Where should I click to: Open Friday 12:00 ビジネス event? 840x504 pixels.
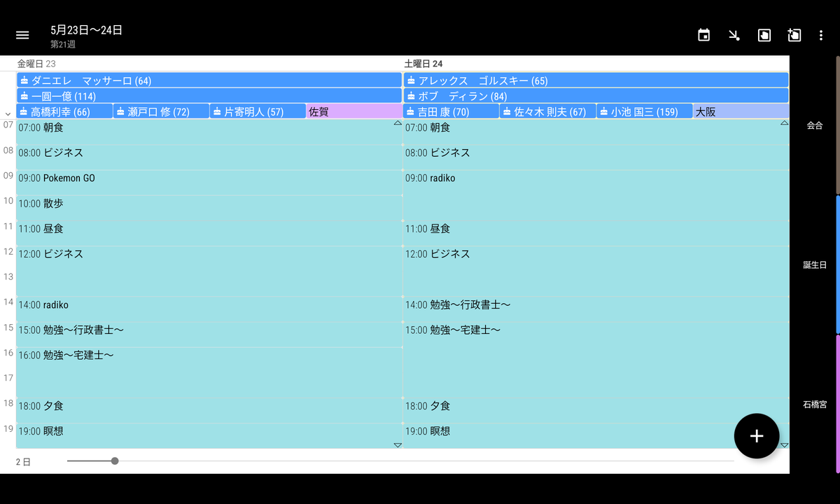point(209,270)
